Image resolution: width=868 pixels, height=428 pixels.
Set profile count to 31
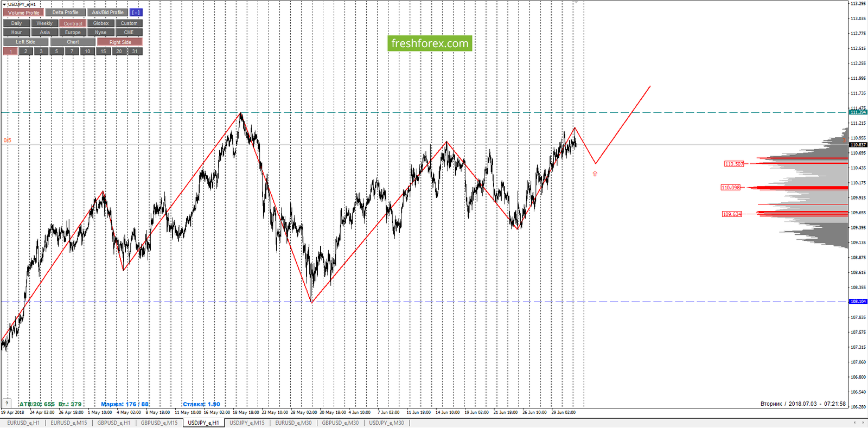coord(135,52)
